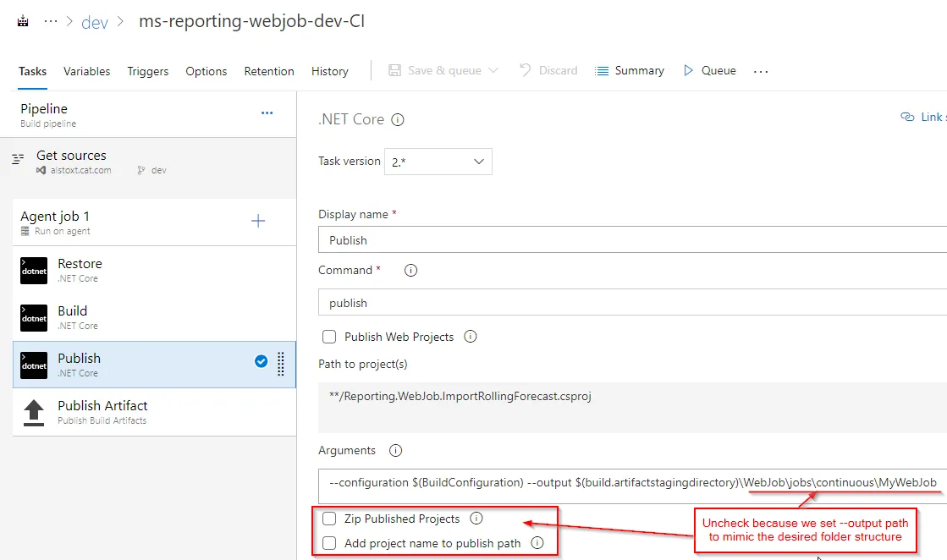This screenshot has height=560, width=947.
Task: Open the Triggers tab
Action: coord(148,71)
